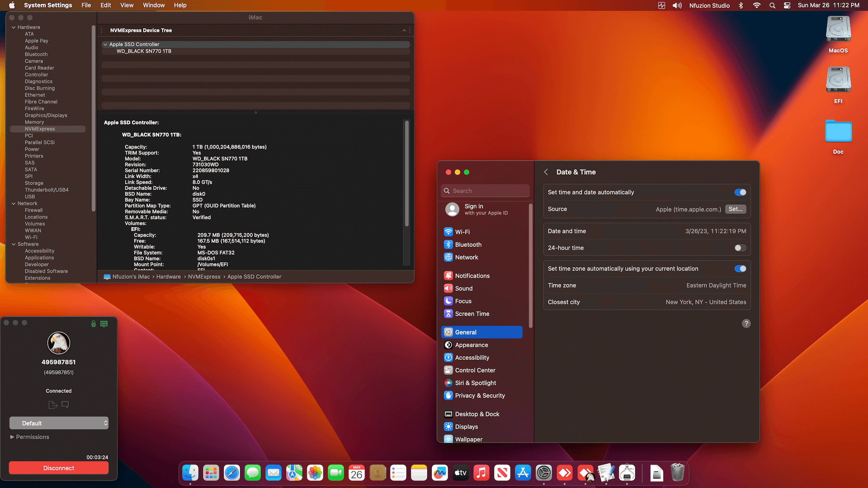Click the System Settings search field

click(x=485, y=191)
